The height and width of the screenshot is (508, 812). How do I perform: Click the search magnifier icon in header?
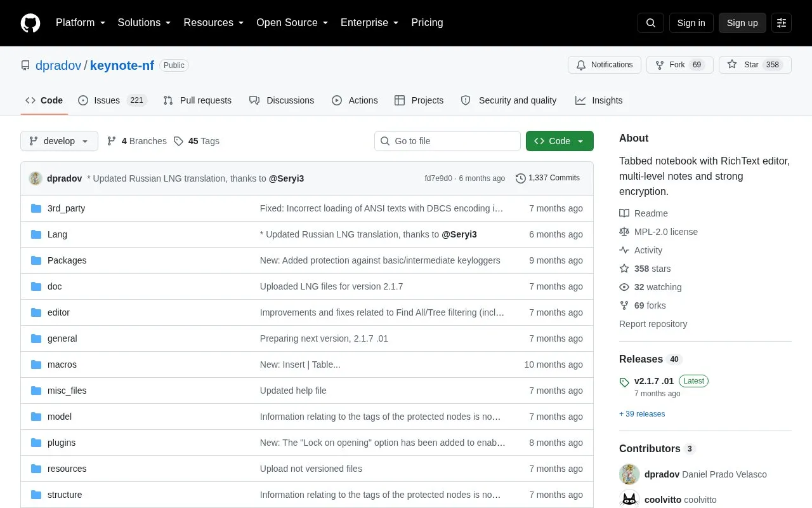[651, 23]
